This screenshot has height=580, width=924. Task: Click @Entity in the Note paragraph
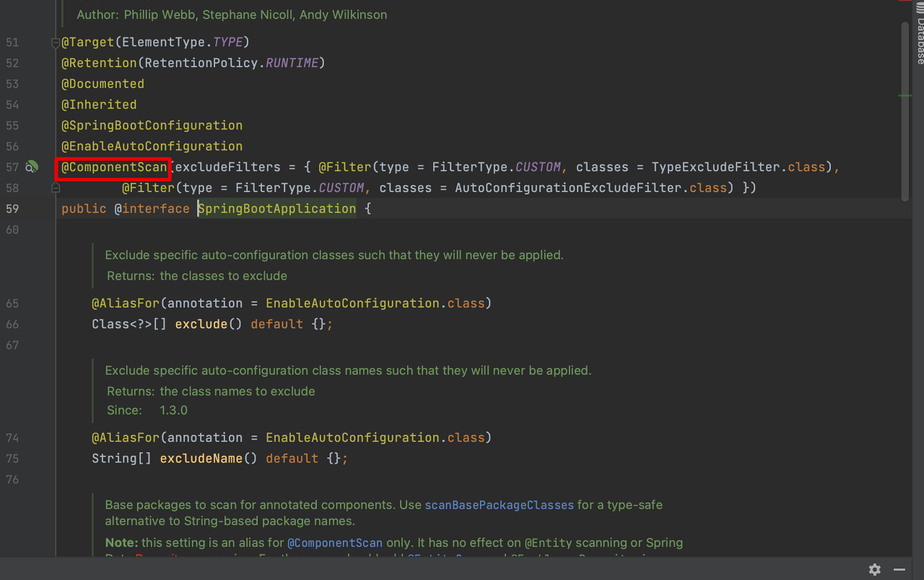(x=548, y=542)
